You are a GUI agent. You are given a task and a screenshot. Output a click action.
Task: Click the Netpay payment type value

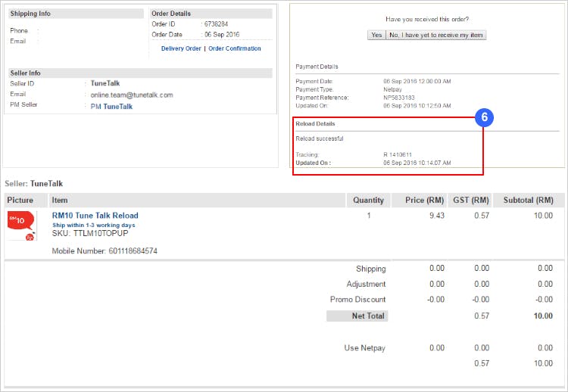click(392, 89)
